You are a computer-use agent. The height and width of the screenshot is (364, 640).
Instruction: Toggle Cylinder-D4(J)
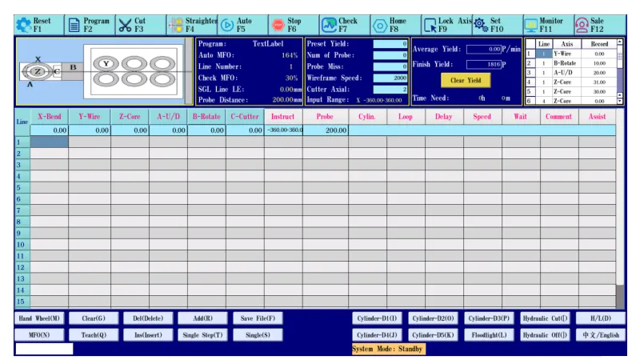(377, 335)
